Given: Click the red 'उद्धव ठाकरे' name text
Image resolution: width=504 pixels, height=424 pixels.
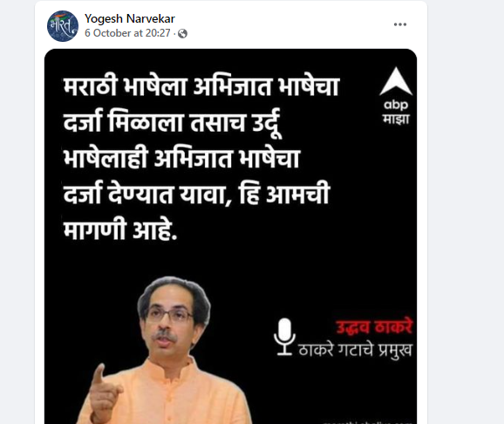Looking at the screenshot, I should click(374, 327).
